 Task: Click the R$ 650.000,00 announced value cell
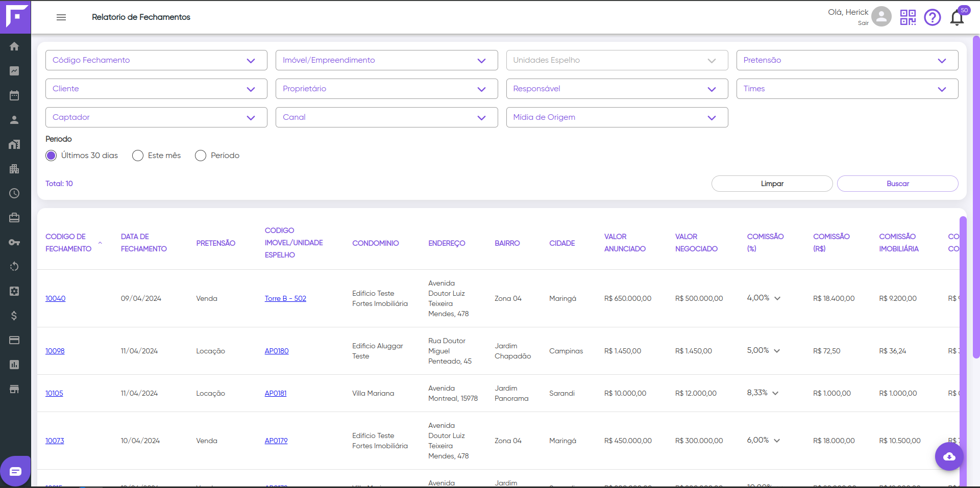point(628,298)
